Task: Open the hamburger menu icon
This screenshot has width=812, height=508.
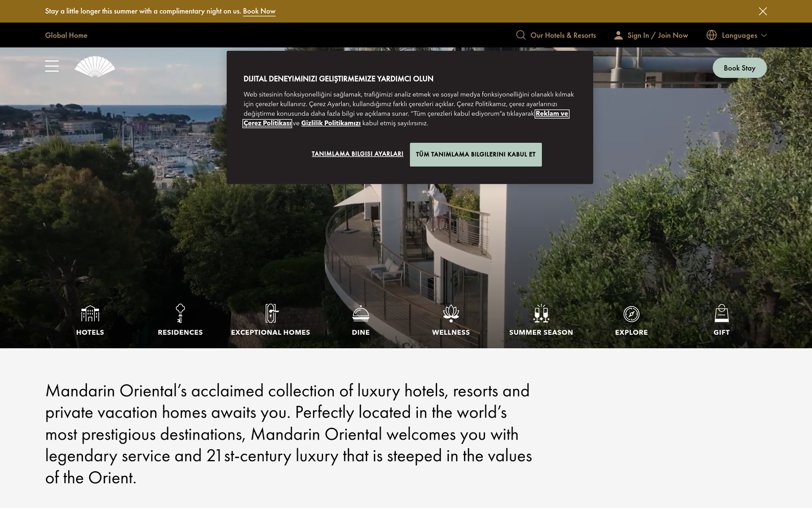Action: 52,66
